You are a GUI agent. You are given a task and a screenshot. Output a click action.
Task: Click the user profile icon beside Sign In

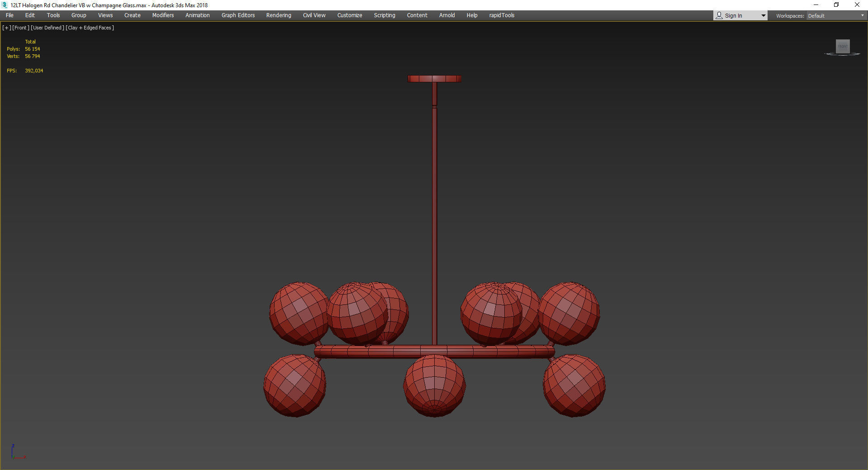(x=719, y=15)
